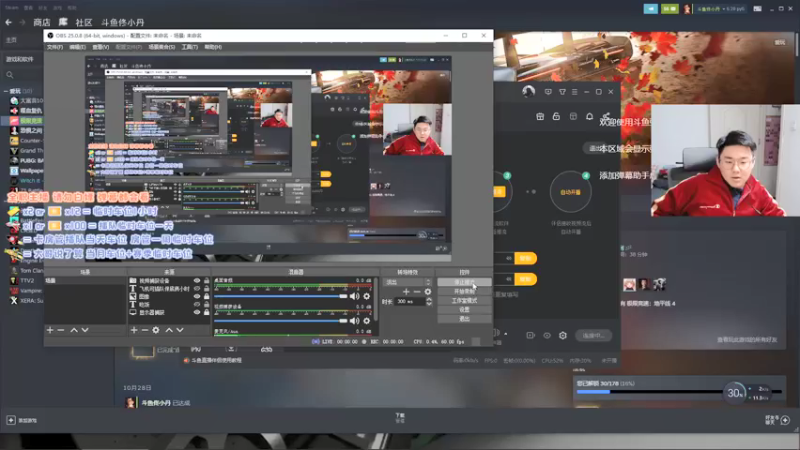Image resolution: width=800 pixels, height=450 pixels.
Task: Move the scene down with the scenes arrow
Action: (x=85, y=330)
